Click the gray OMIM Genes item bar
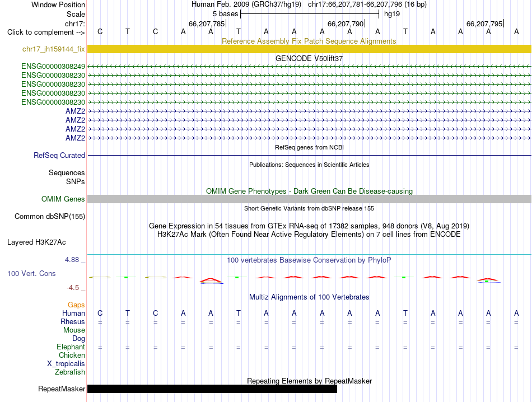The width and height of the screenshot is (532, 402). coord(309,199)
